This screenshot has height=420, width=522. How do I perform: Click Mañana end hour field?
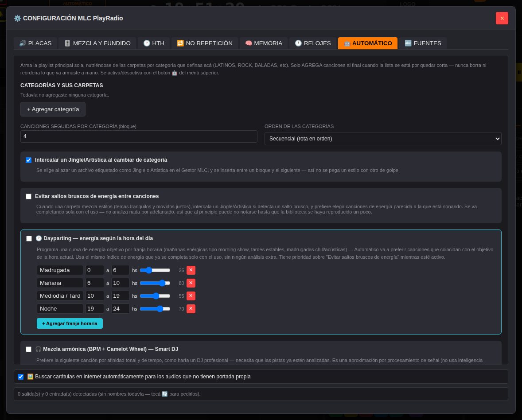[x=120, y=283]
